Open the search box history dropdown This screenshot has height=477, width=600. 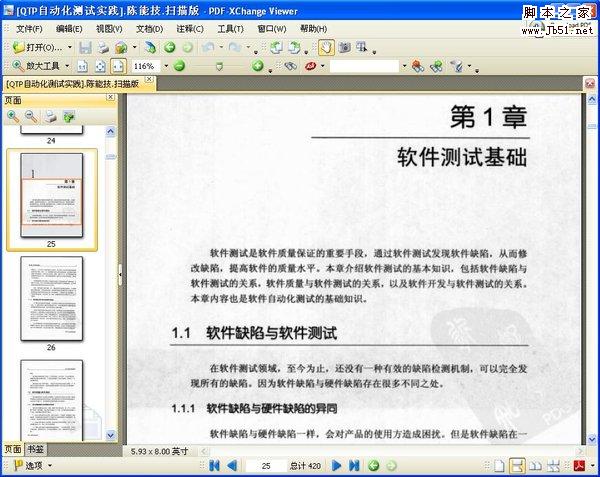coord(404,66)
